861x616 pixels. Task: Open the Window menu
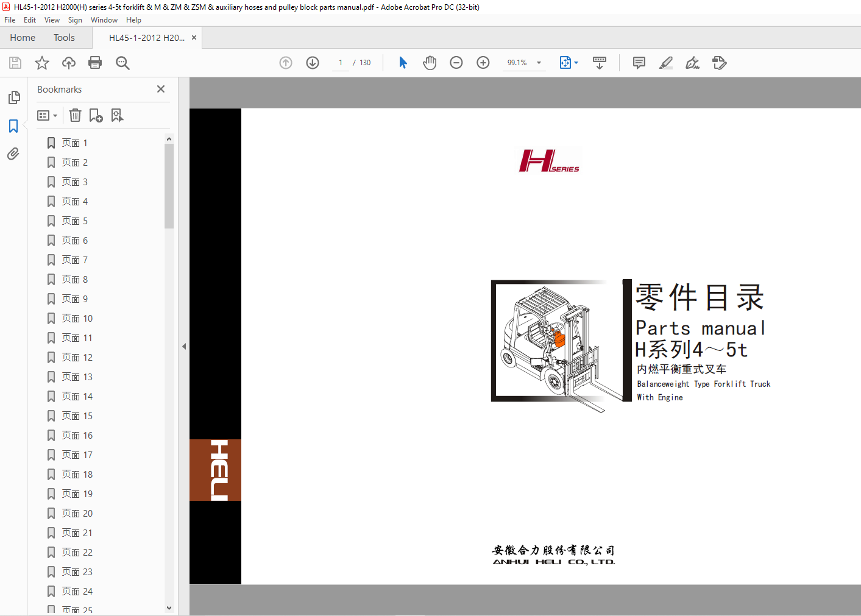point(104,20)
